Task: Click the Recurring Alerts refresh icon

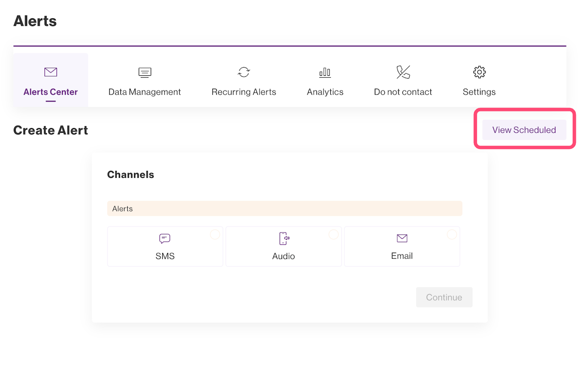Action: pyautogui.click(x=243, y=72)
